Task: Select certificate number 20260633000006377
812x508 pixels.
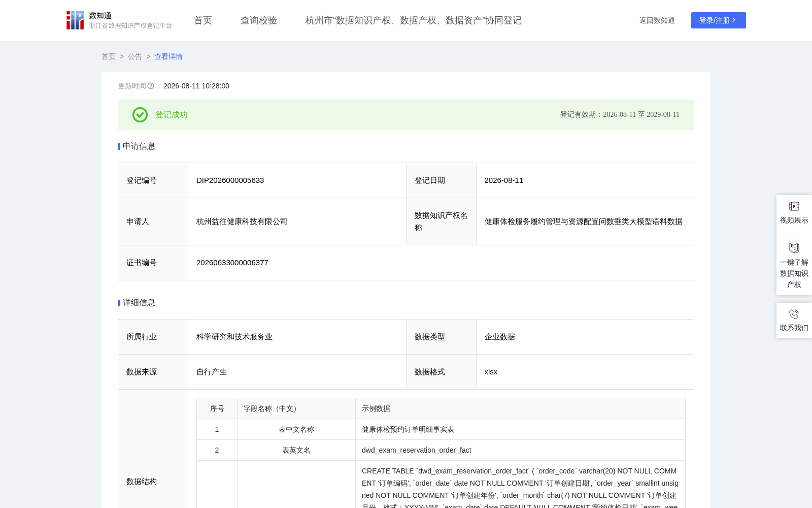Action: pos(232,263)
